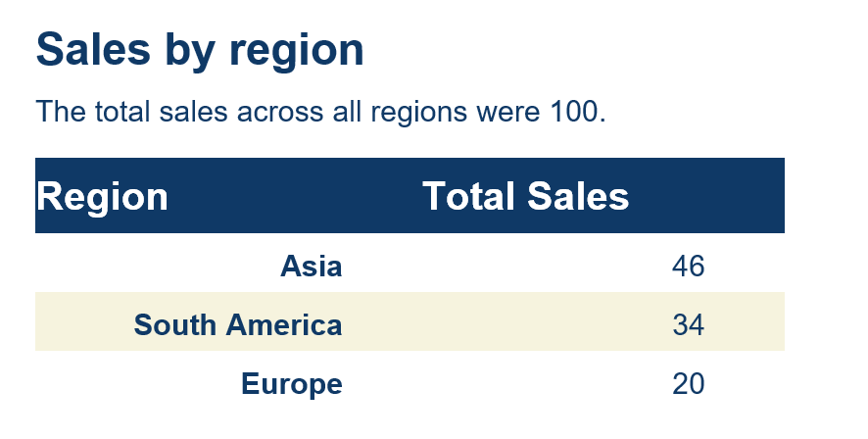868x439 pixels.
Task: Click the word "America" in the table
Action: click(x=284, y=325)
